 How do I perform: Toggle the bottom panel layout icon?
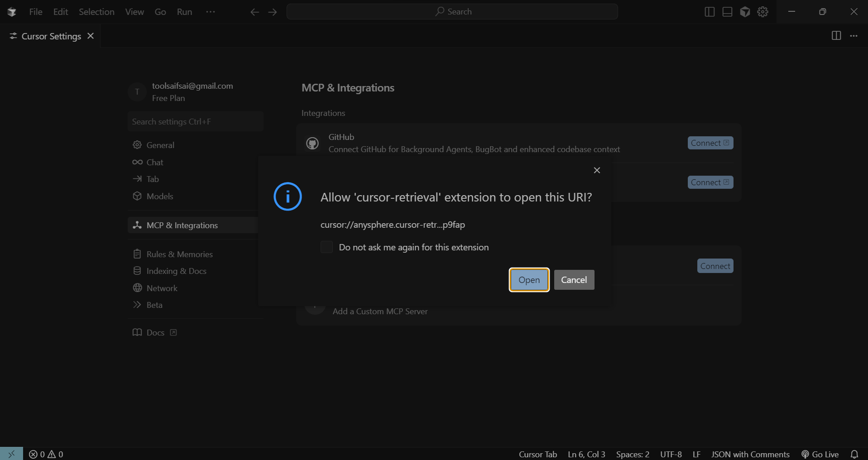pos(727,12)
